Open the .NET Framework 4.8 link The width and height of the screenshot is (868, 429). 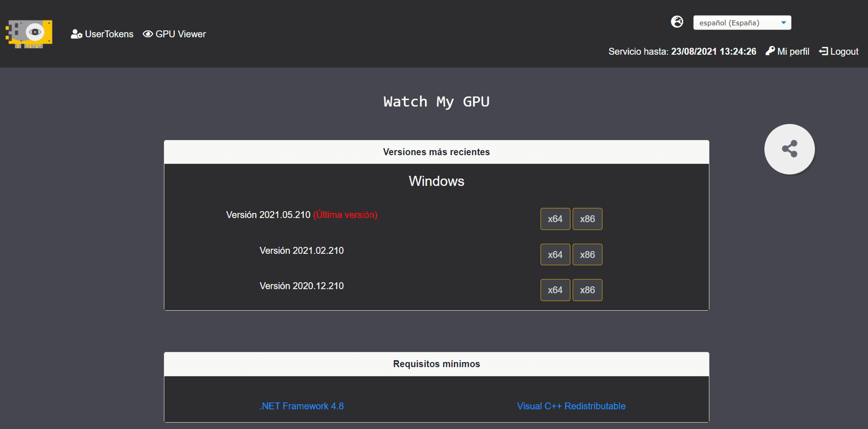(x=302, y=406)
